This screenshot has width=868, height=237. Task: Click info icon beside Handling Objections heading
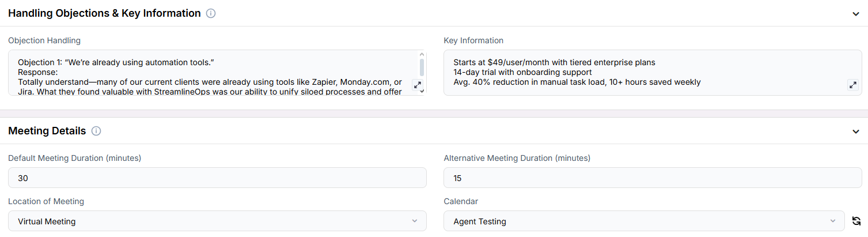211,13
